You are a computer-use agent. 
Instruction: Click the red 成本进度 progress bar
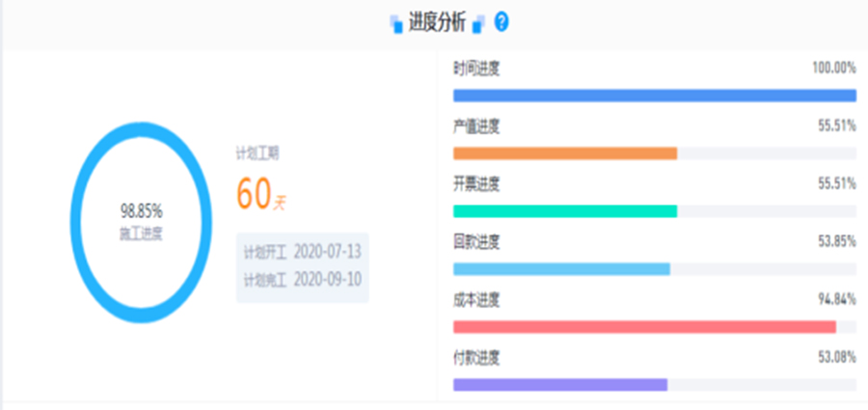coord(643,327)
